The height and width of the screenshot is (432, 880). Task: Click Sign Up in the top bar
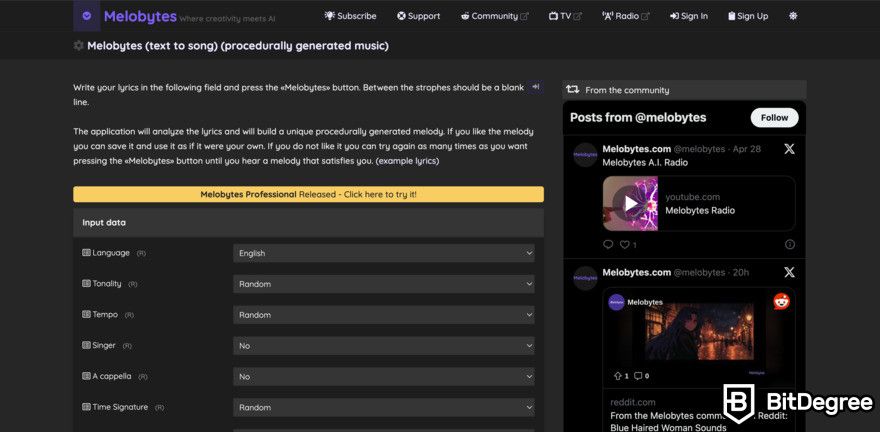coord(748,16)
